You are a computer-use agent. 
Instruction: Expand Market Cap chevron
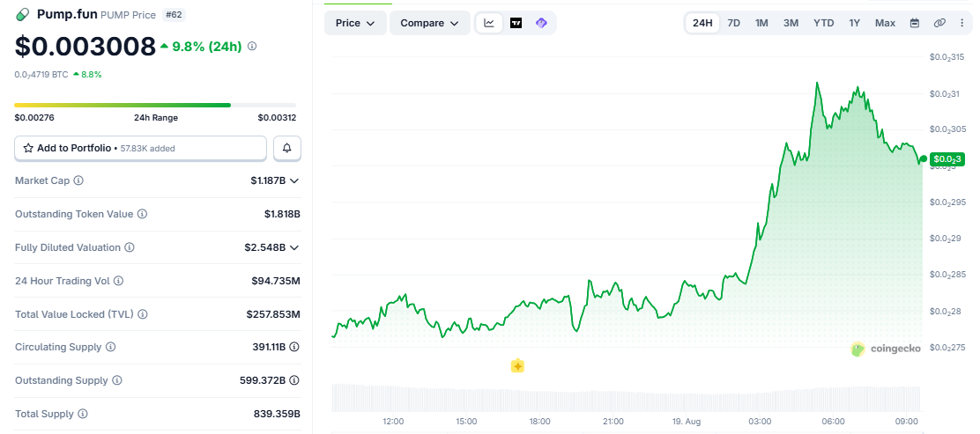click(x=294, y=181)
